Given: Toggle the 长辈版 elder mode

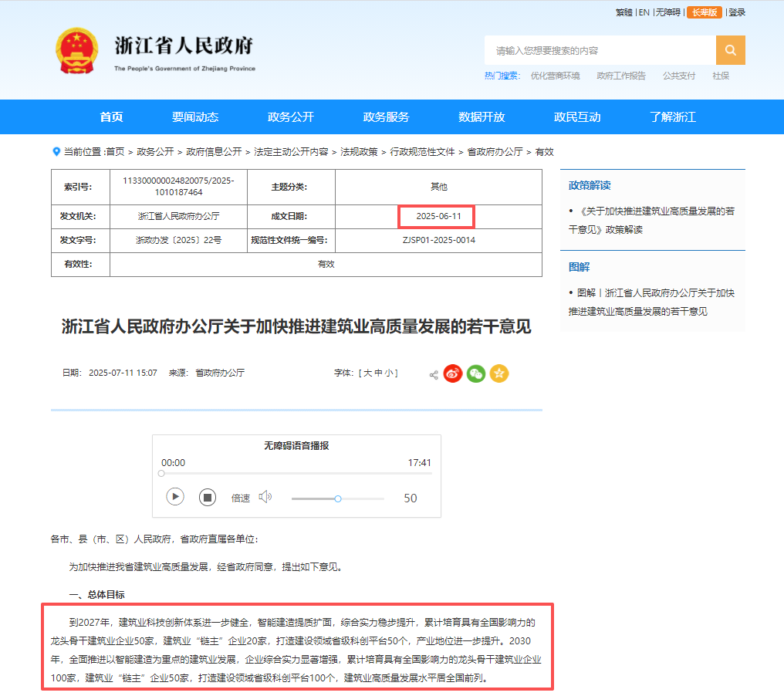Looking at the screenshot, I should point(704,12).
